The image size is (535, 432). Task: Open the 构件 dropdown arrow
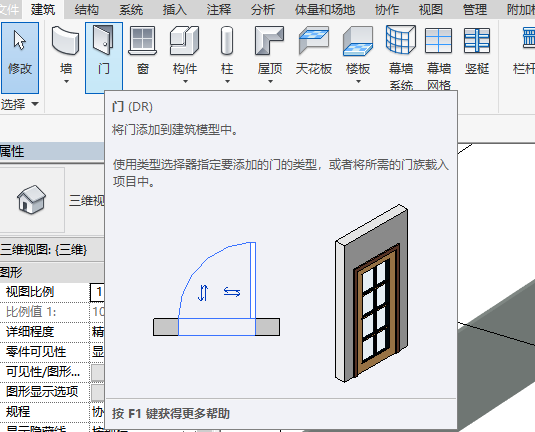coord(185,82)
